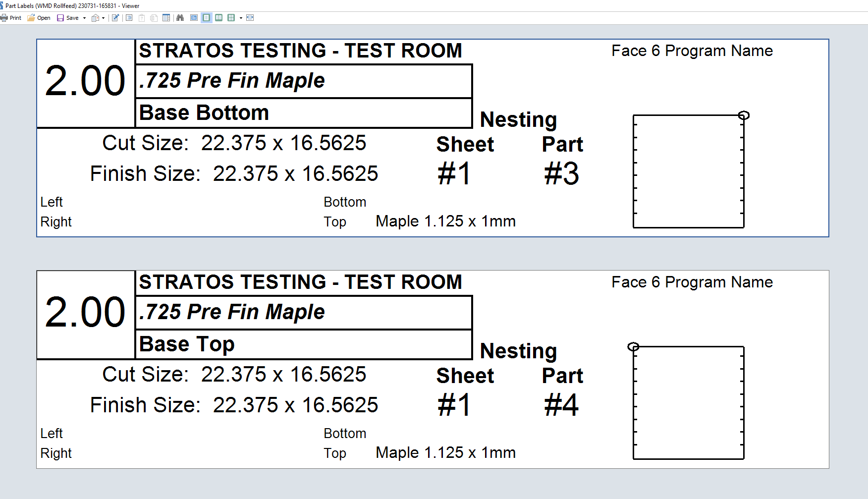Toggle the document outline icon

tap(129, 18)
